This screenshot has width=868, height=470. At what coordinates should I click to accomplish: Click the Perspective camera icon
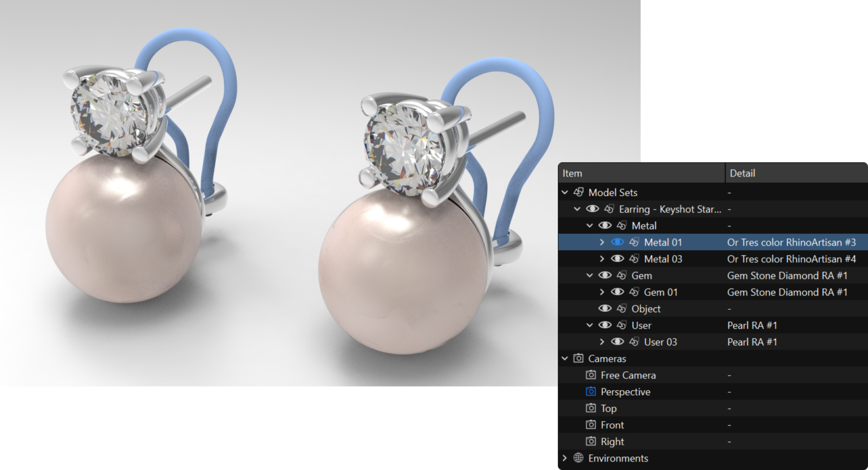[x=591, y=391]
